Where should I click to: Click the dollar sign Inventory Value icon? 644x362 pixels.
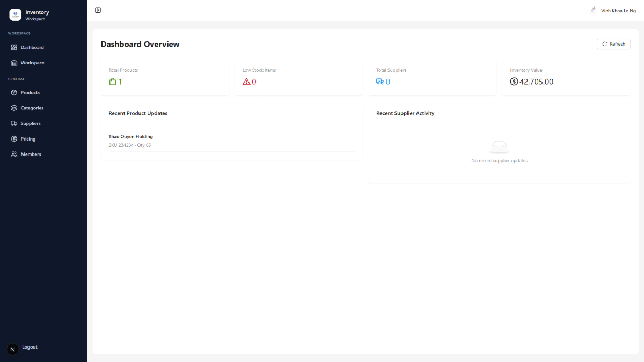click(x=514, y=82)
